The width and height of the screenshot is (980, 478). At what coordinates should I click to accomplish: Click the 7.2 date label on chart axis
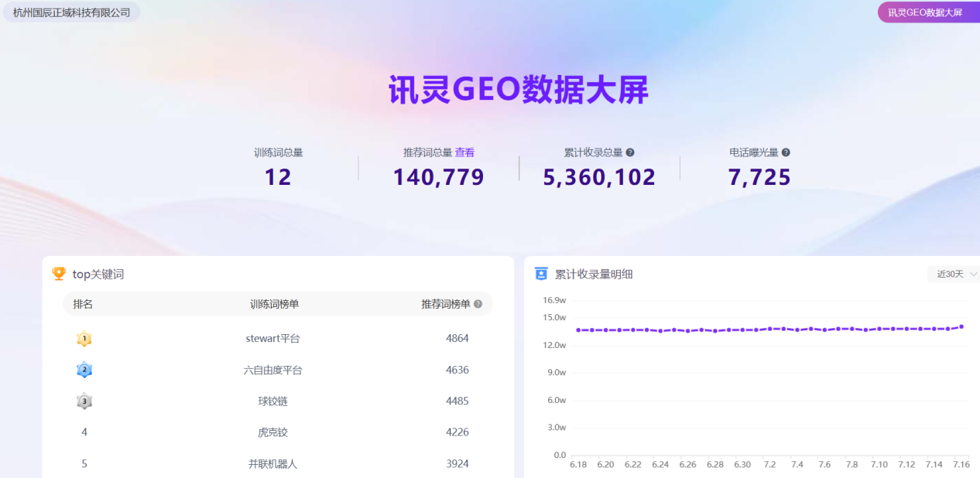[769, 465]
